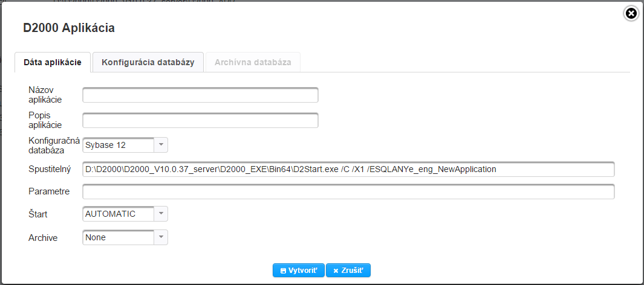
Task: Cancel with the Zrušiť button
Action: [348, 271]
